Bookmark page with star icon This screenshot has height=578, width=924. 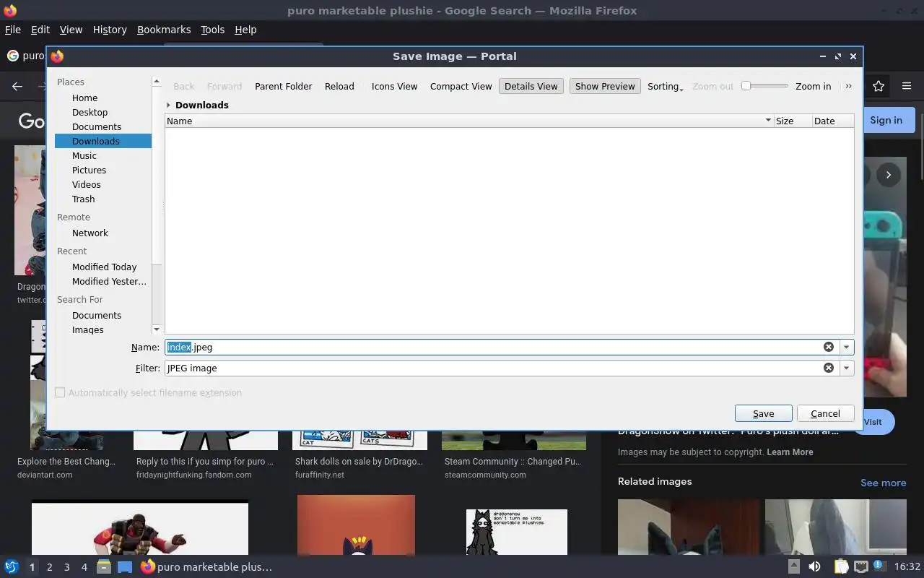point(879,86)
